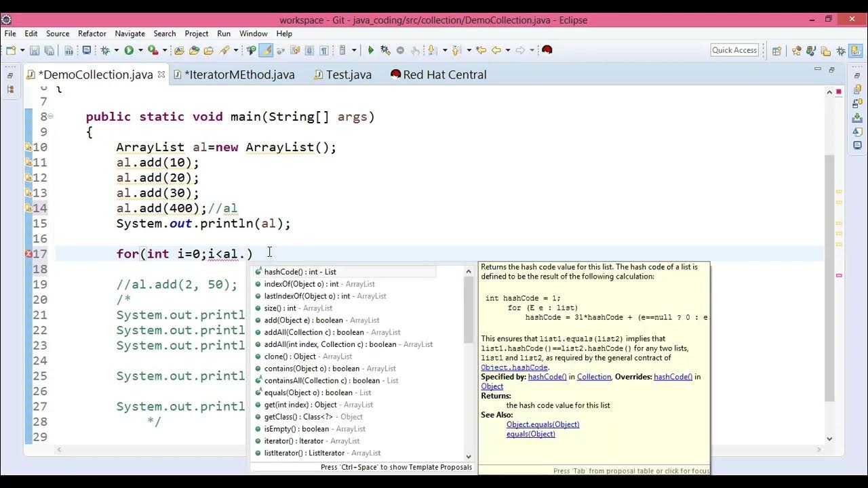Click the Debug bug toolbar icon
Screen dimensions: 868x488
[105, 50]
